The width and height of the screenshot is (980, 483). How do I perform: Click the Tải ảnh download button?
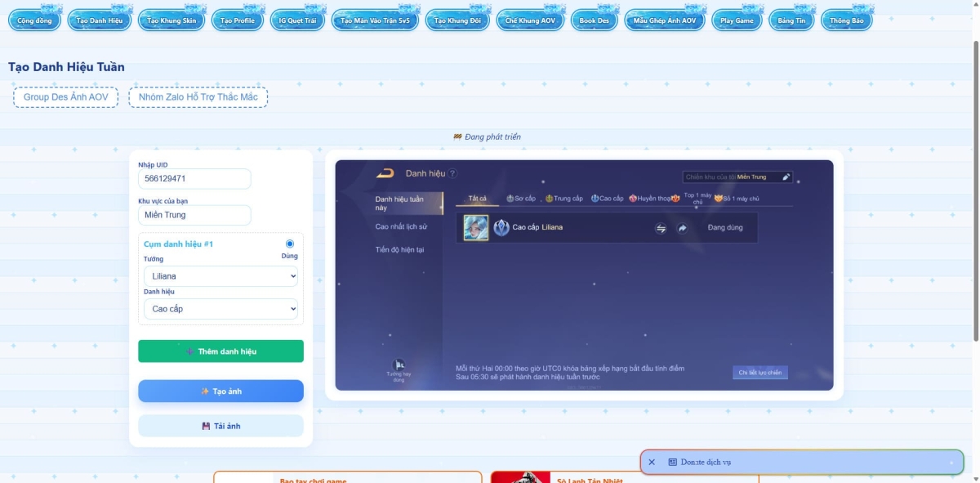click(220, 426)
